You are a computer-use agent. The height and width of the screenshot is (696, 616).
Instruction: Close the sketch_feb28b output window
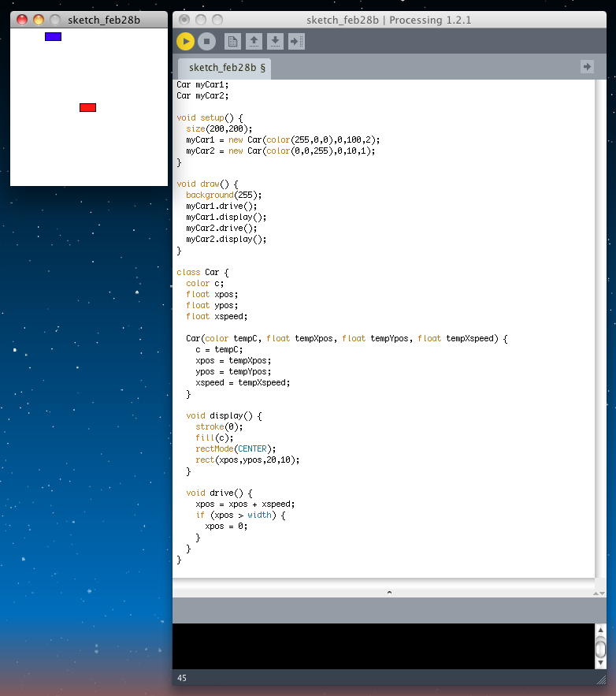(x=22, y=20)
